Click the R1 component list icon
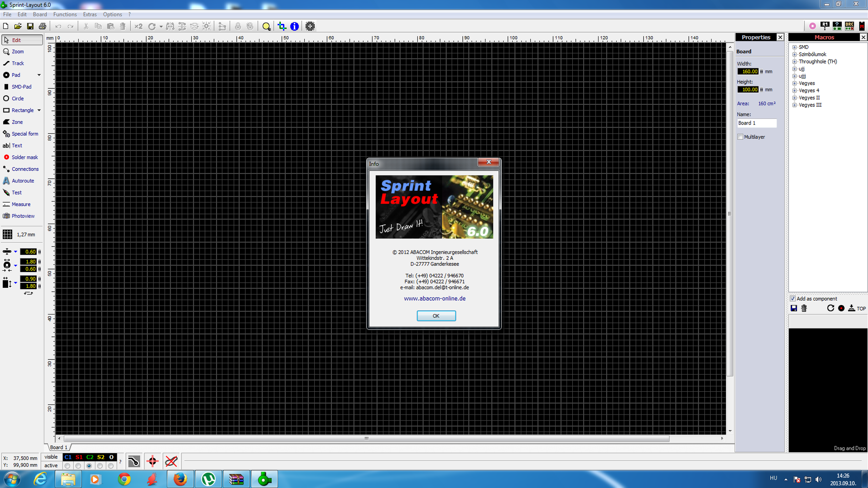This screenshot has height=488, width=868. [825, 26]
